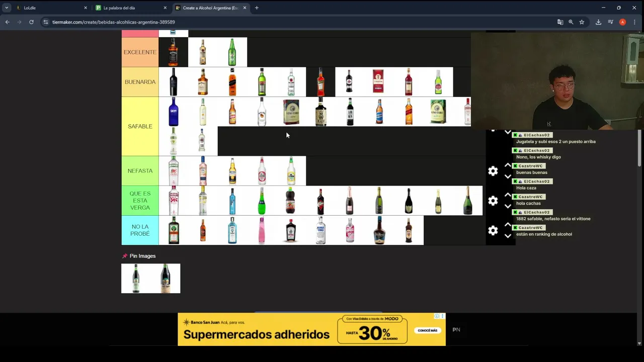Select blue SKYY vodka bottle in SAFABLE
This screenshot has width=644, height=362.
click(173, 112)
